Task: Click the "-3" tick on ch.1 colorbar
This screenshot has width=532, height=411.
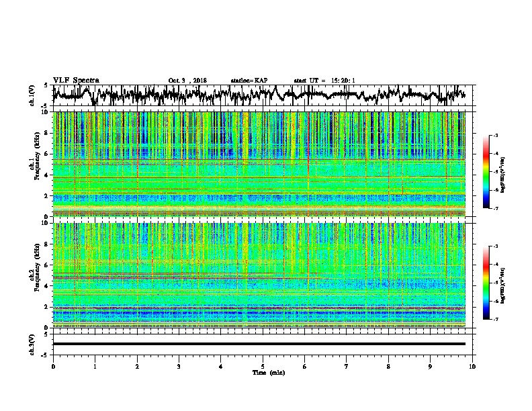Action: tap(495, 135)
